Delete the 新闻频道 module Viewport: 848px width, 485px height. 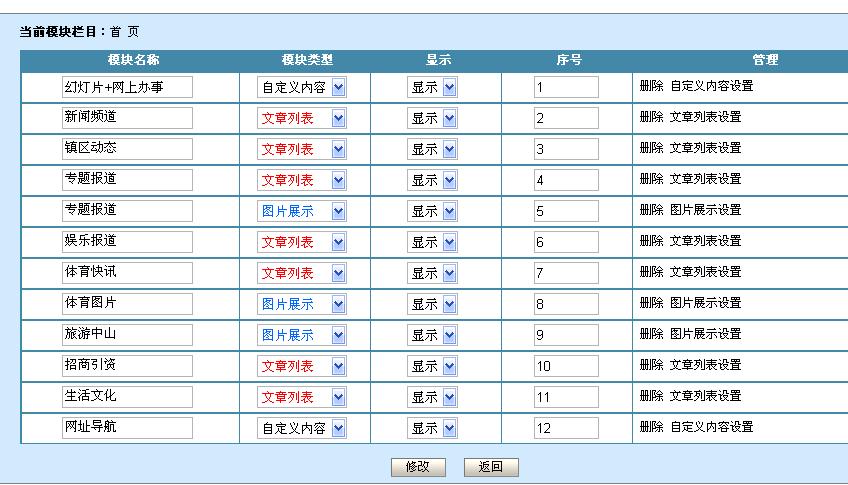(651, 117)
